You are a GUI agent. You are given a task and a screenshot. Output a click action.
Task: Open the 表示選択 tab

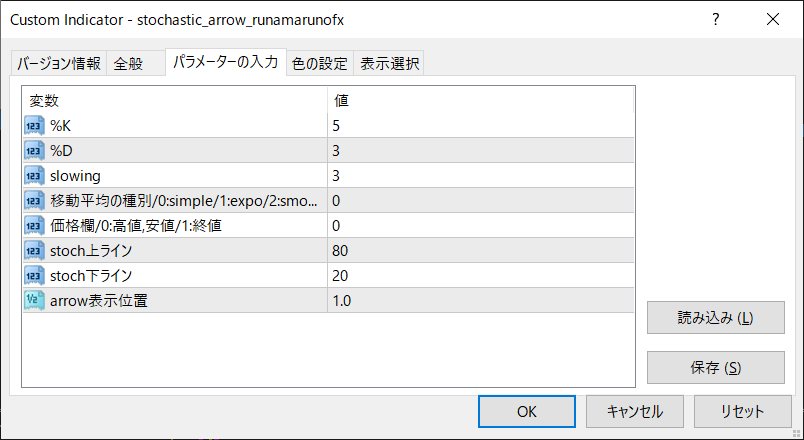coord(390,64)
